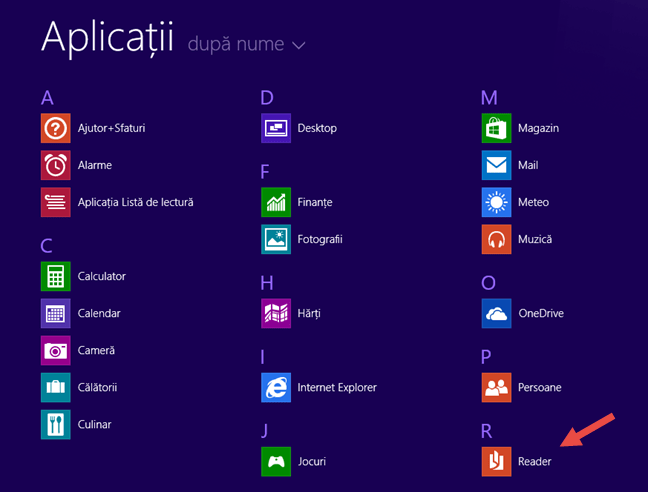
Task: Launch the Reader app icon
Action: 496,461
